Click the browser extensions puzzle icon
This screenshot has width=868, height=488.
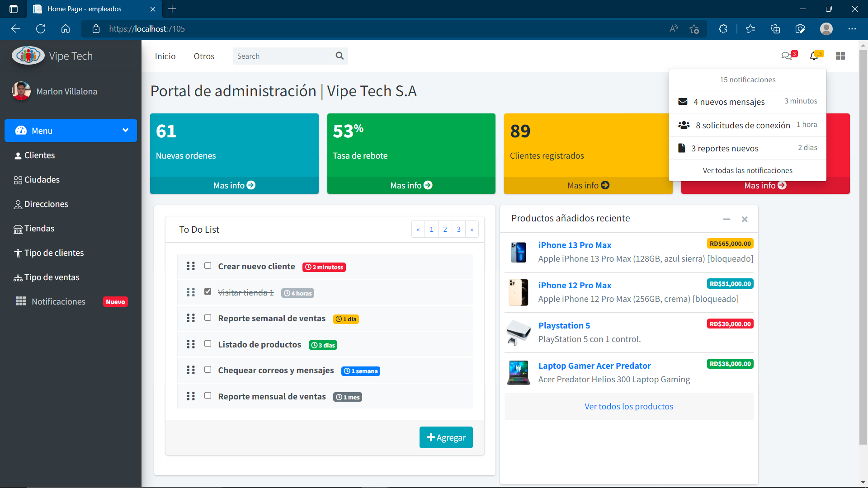[x=723, y=29]
